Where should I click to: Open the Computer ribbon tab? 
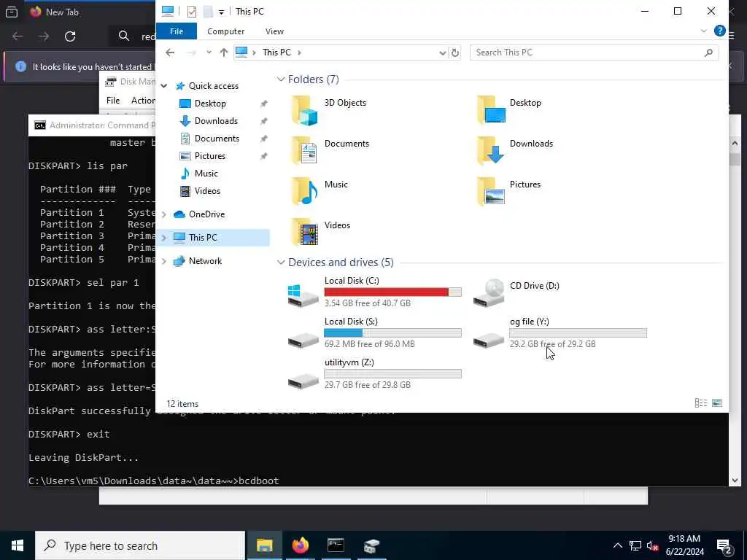(x=226, y=31)
